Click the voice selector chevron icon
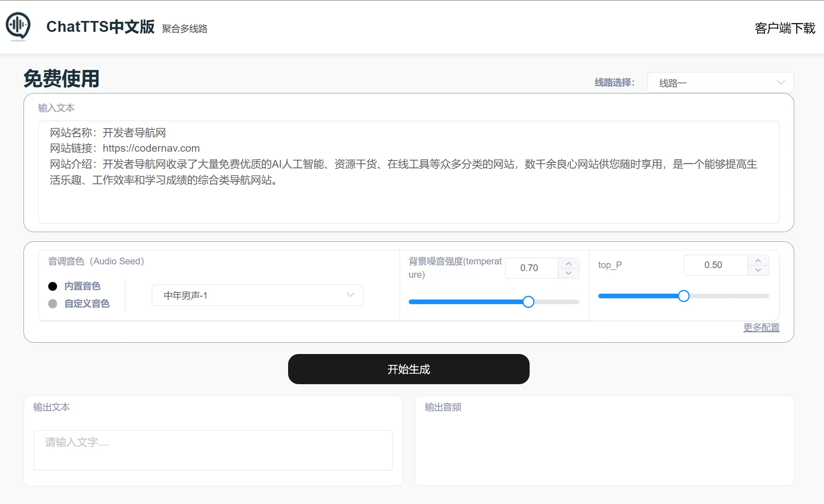Viewport: 824px width, 504px height. click(x=350, y=295)
